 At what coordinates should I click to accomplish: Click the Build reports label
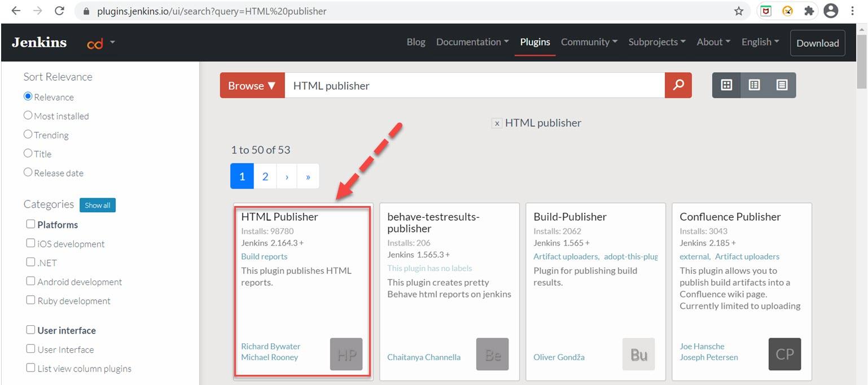coord(264,256)
